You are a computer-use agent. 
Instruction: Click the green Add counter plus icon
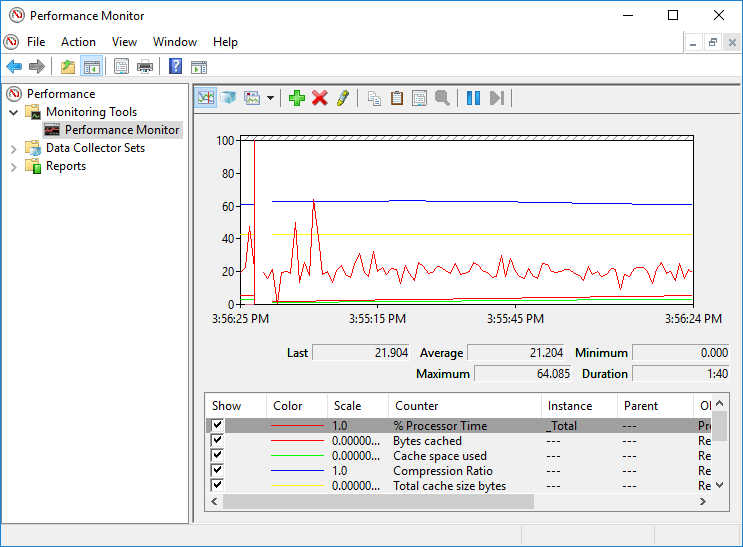coord(296,98)
